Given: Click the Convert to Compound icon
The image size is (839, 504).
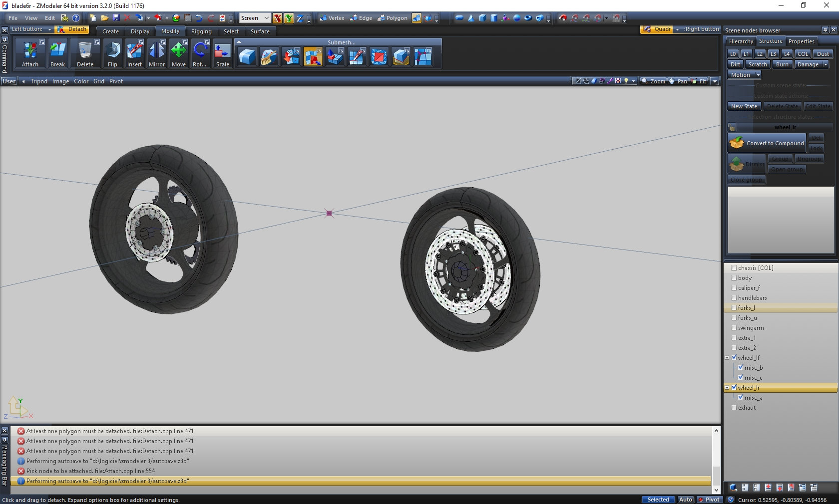Looking at the screenshot, I should pyautogui.click(x=737, y=143).
